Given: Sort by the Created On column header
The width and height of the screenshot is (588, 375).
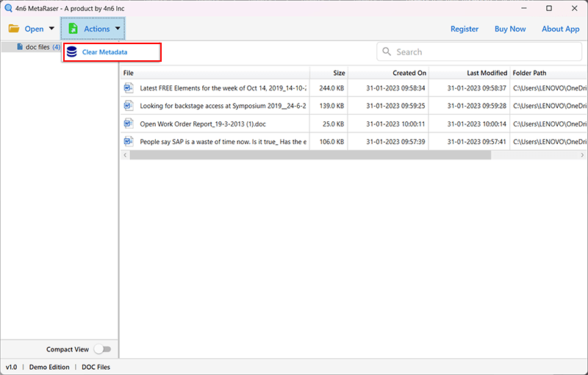Looking at the screenshot, I should pyautogui.click(x=388, y=73).
